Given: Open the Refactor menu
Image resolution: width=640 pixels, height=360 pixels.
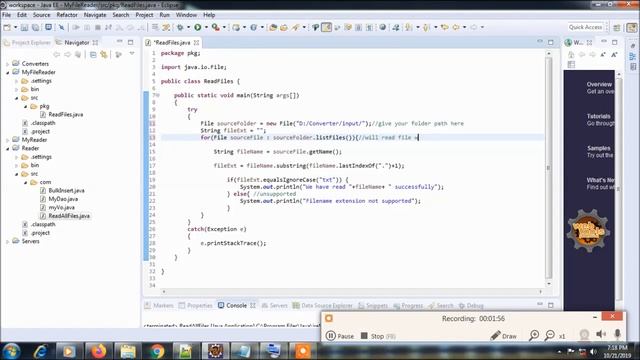Looking at the screenshot, I should (67, 15).
